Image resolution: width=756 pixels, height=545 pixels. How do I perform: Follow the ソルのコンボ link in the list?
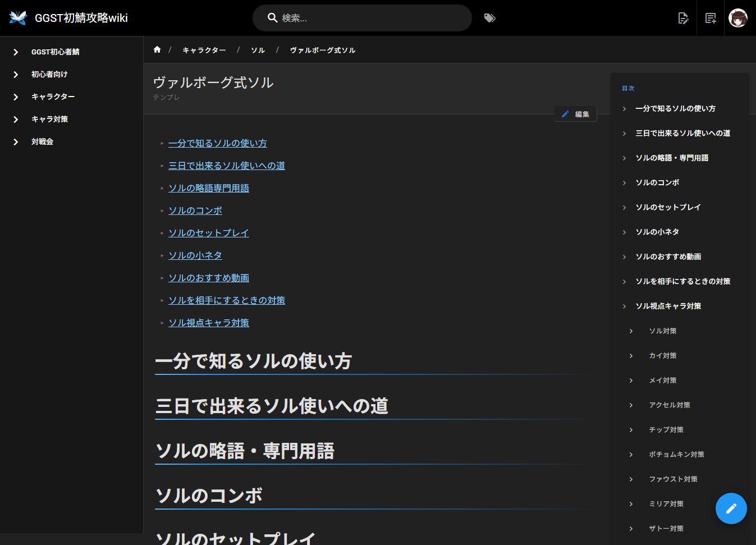tap(195, 210)
